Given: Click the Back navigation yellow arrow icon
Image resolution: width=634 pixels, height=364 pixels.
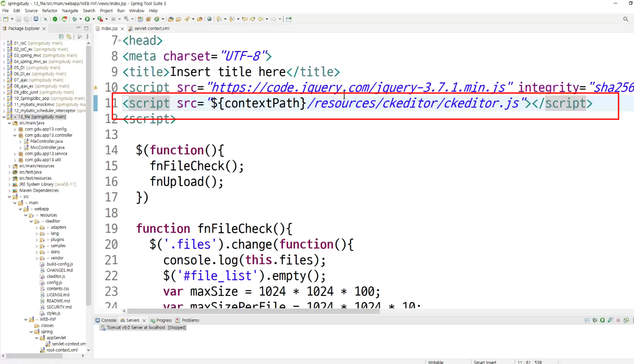Looking at the screenshot, I should pyautogui.click(x=260, y=19).
